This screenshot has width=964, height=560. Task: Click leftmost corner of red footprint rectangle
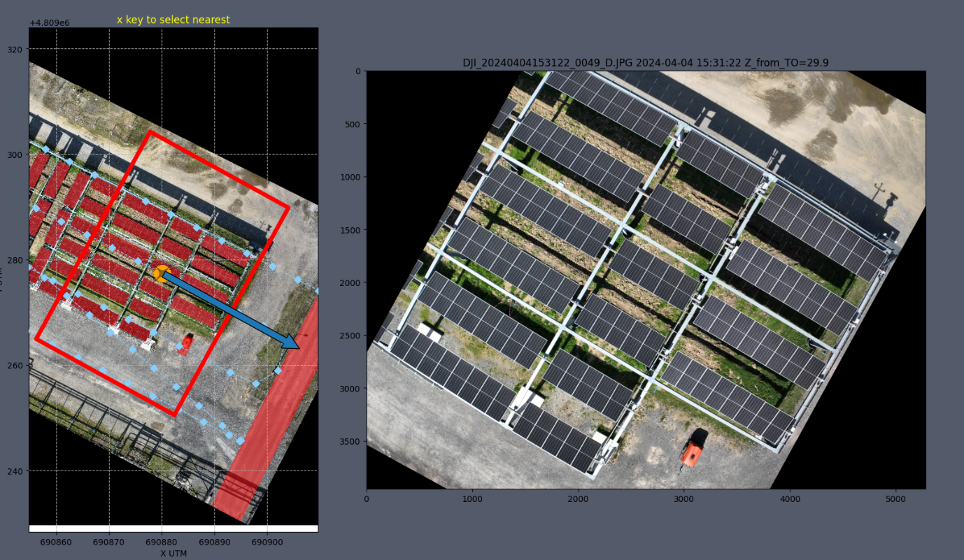point(36,340)
